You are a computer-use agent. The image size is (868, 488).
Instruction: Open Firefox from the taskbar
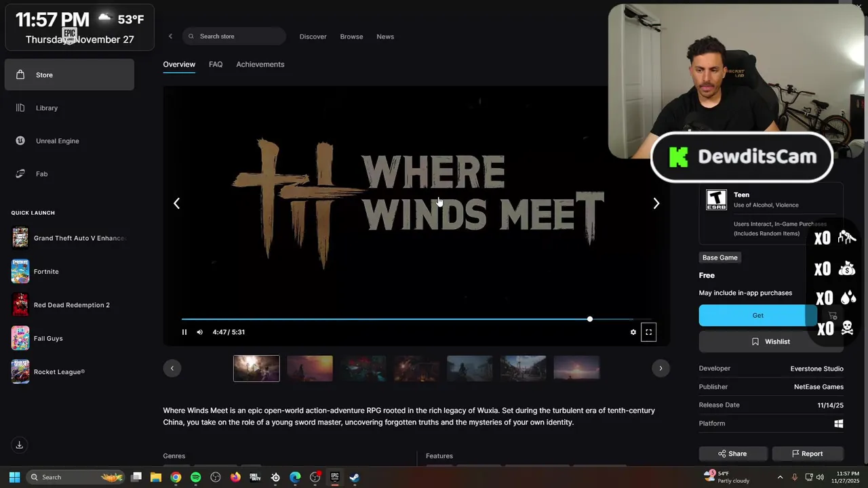point(235,477)
